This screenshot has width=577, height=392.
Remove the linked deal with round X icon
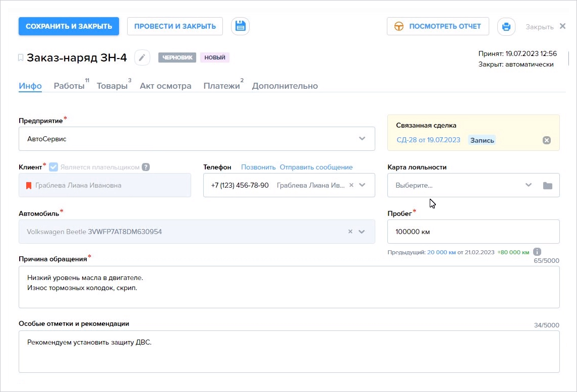547,140
